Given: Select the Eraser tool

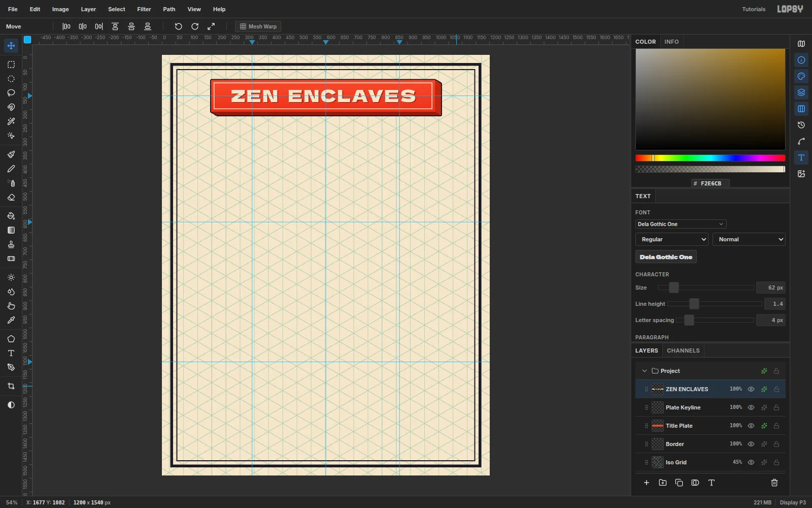Looking at the screenshot, I should pos(11,197).
